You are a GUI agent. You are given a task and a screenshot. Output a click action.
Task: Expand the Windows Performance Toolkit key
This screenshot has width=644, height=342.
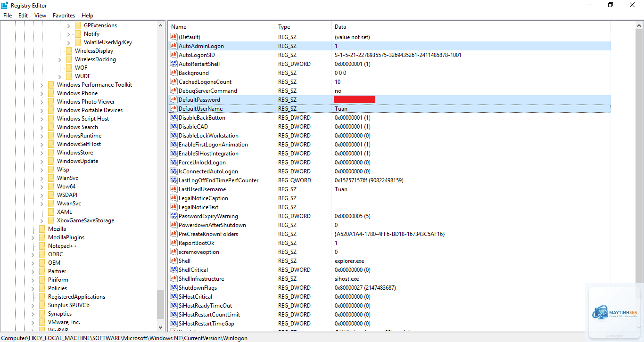(41, 85)
